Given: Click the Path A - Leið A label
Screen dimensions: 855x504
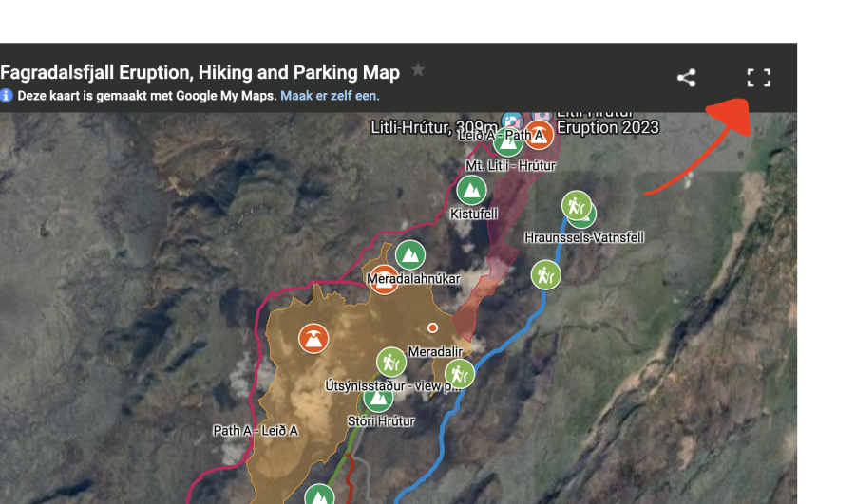Looking at the screenshot, I should click(x=256, y=431).
